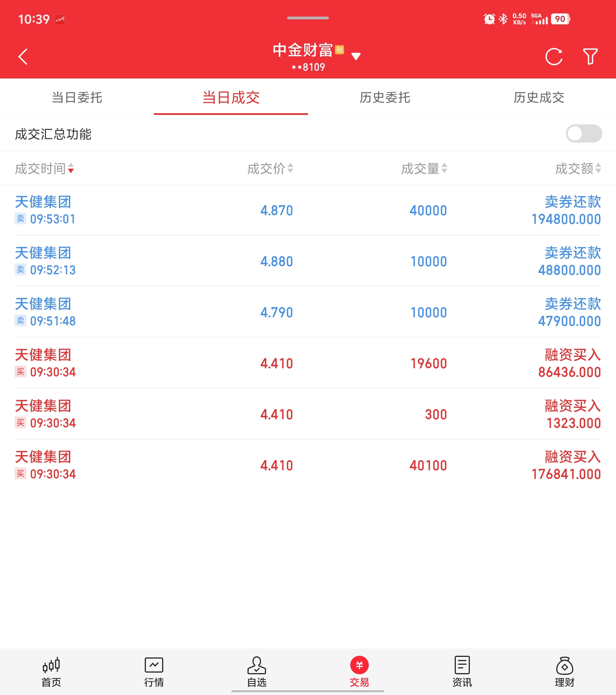Refresh the trade list

[554, 56]
